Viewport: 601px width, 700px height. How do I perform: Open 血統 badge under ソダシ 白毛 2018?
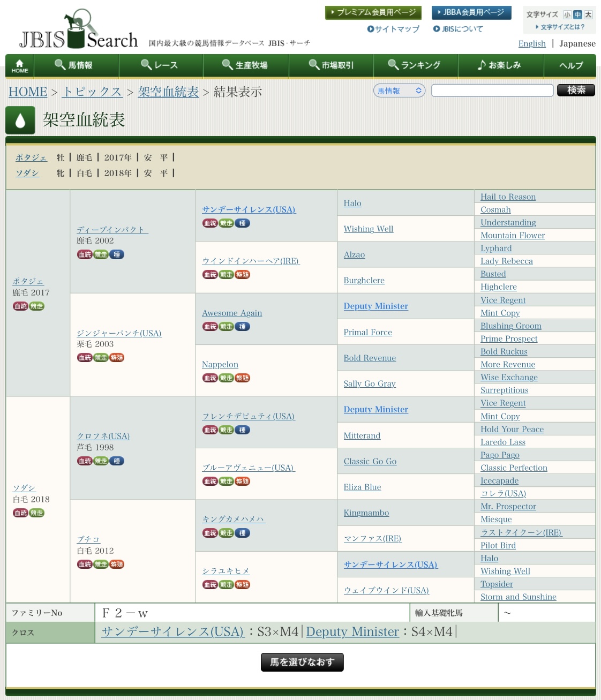pyautogui.click(x=20, y=513)
